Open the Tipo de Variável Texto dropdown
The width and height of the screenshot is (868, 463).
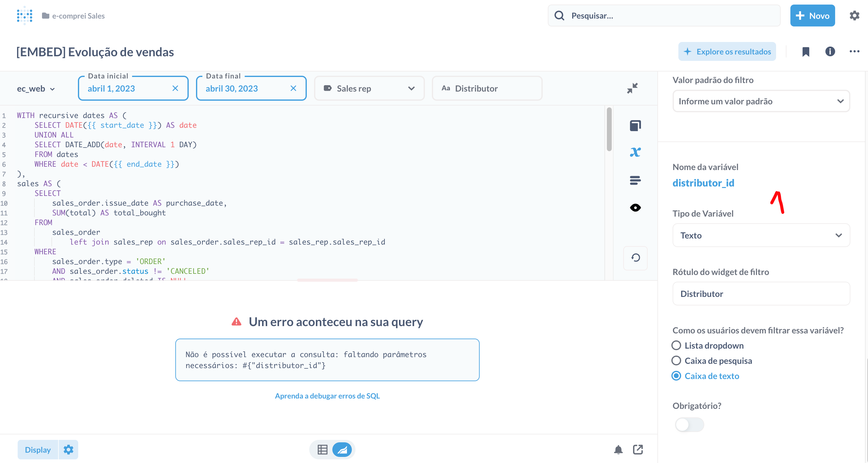coord(761,235)
